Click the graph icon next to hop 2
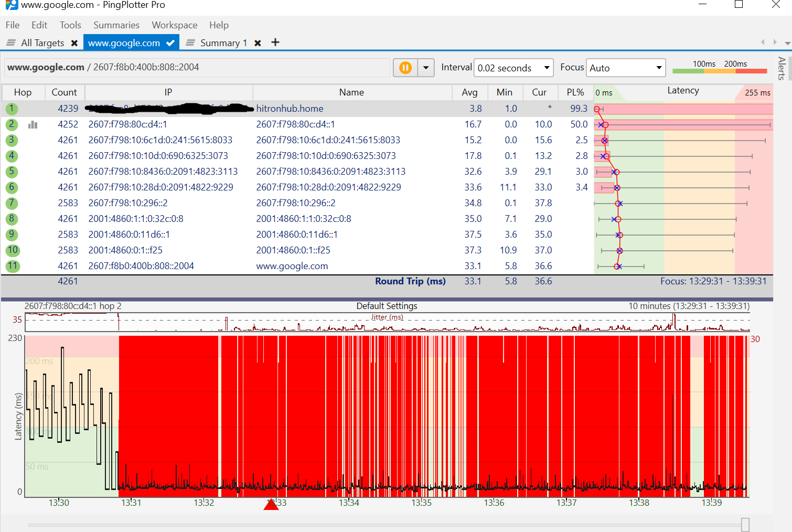The width and height of the screenshot is (792, 532). [33, 124]
